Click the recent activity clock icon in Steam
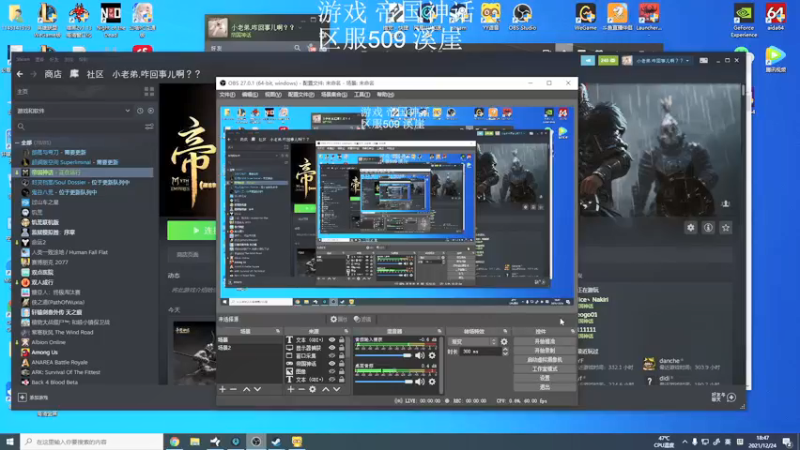Viewport: 800px width, 450px height. point(140,111)
